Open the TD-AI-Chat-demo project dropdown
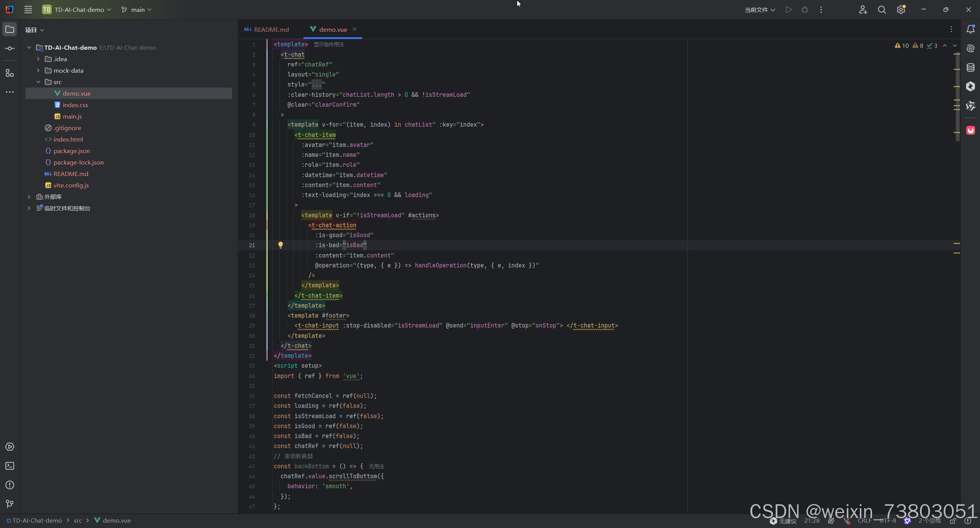980x528 pixels. pyautogui.click(x=77, y=10)
